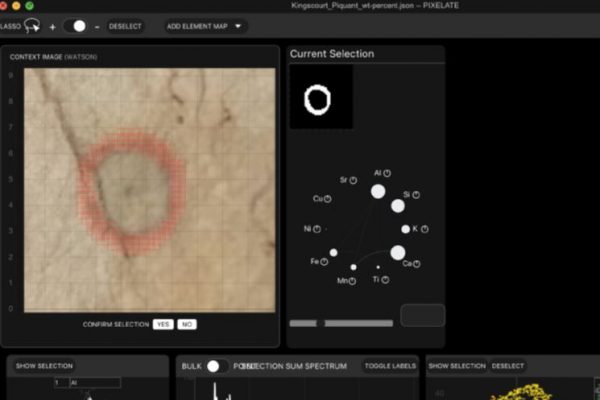Click the Ti element power icon
The height and width of the screenshot is (400, 600).
(x=386, y=280)
